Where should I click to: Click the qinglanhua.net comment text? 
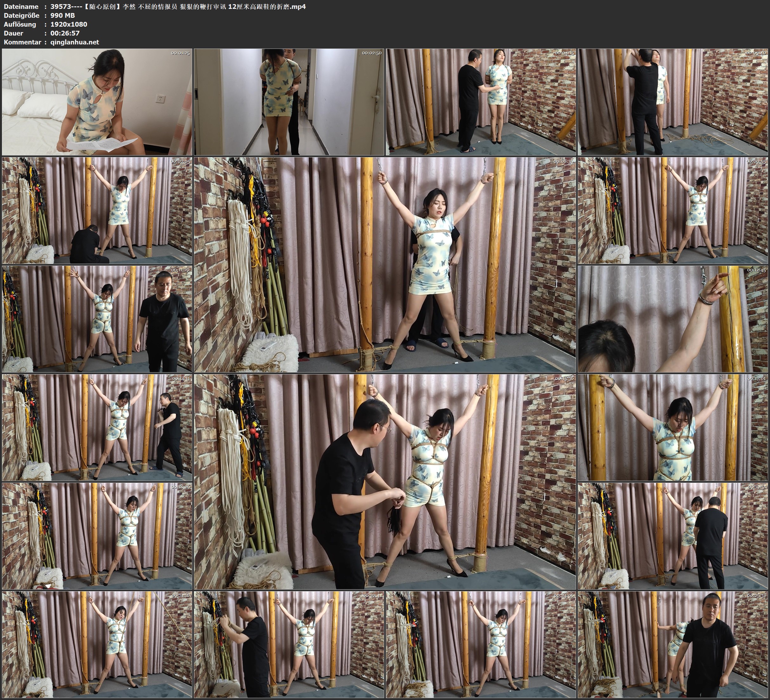[75, 42]
